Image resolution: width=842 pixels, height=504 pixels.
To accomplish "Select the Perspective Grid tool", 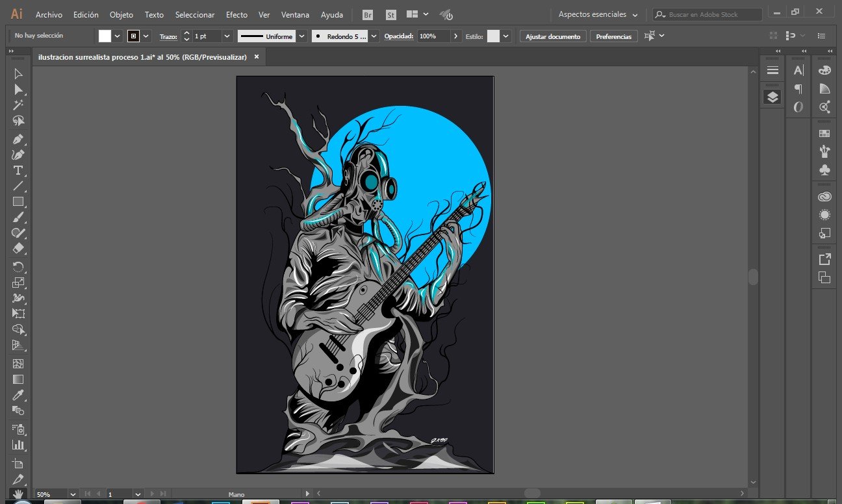I will tap(18, 345).
